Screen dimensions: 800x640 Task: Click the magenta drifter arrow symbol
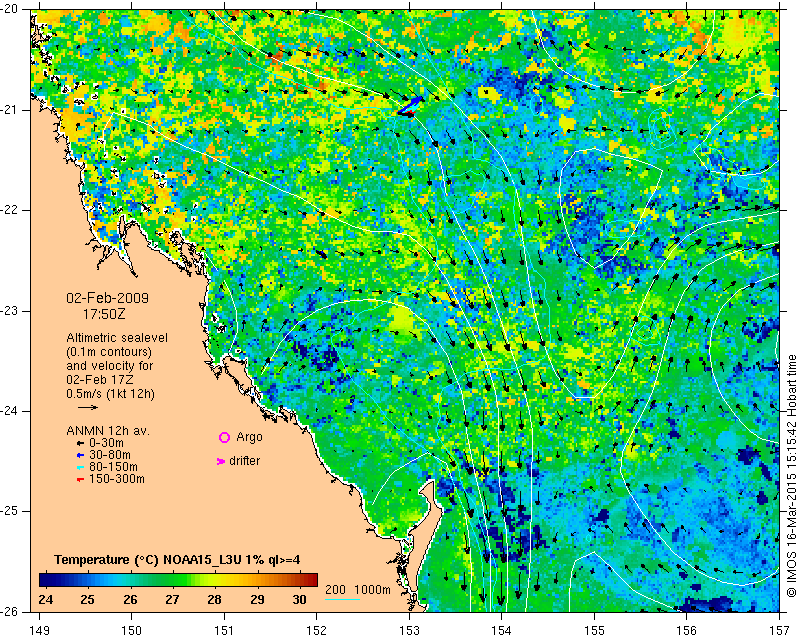(220, 461)
